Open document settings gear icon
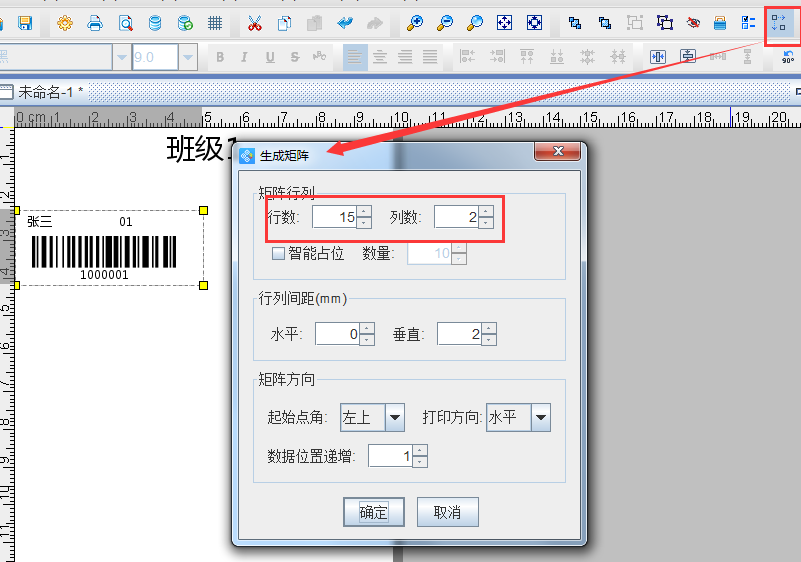Screen dimensions: 801x562 click(65, 23)
